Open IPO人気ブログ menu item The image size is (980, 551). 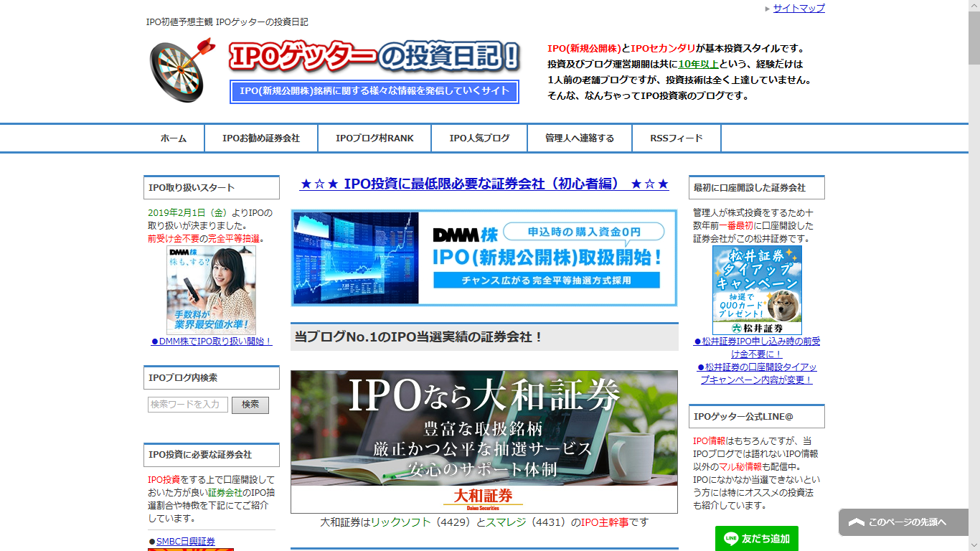point(479,138)
